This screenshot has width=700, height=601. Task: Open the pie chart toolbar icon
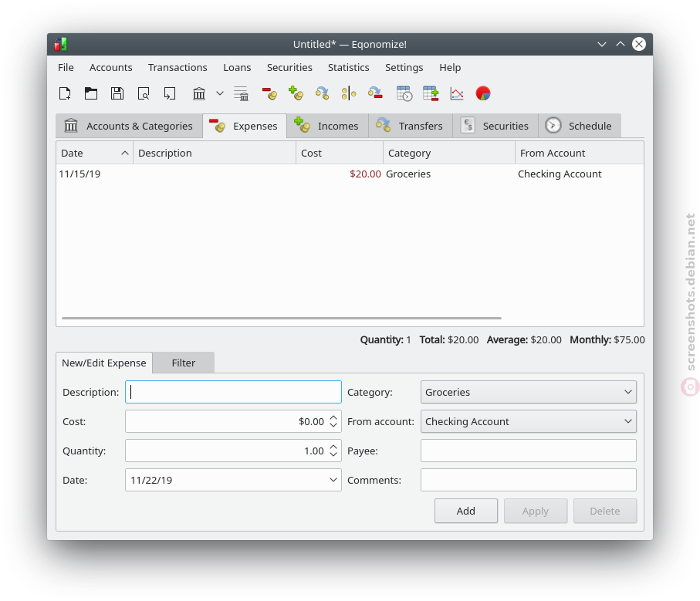click(483, 93)
